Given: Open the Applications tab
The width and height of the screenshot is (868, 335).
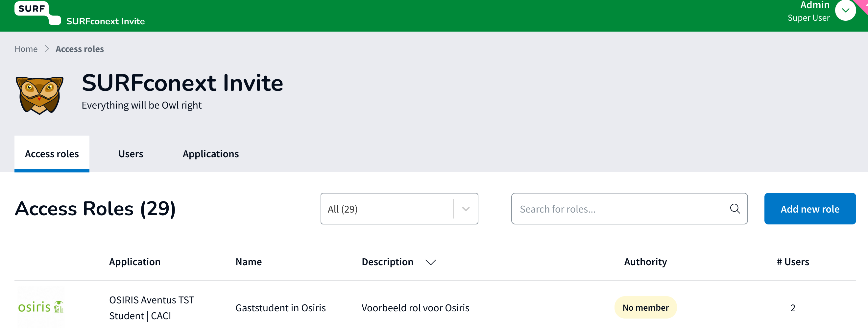Looking at the screenshot, I should [211, 154].
